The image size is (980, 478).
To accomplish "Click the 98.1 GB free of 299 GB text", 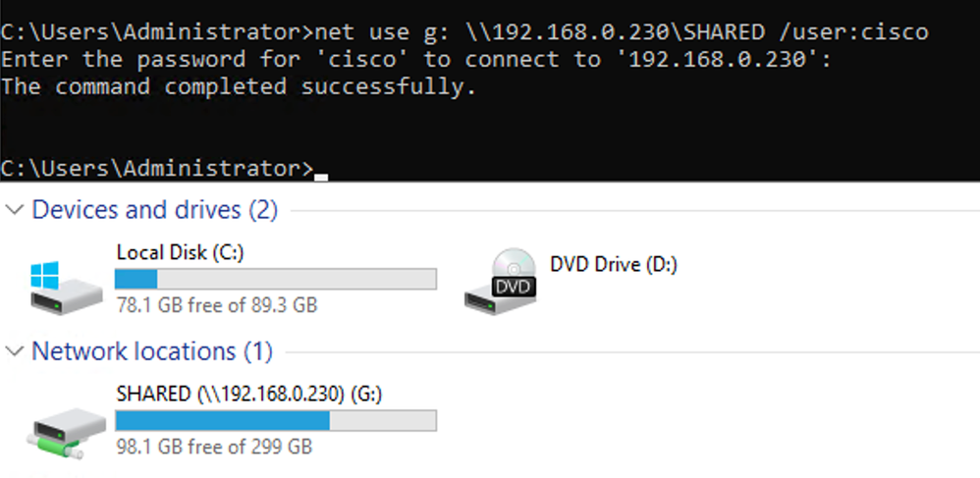I will point(214,447).
